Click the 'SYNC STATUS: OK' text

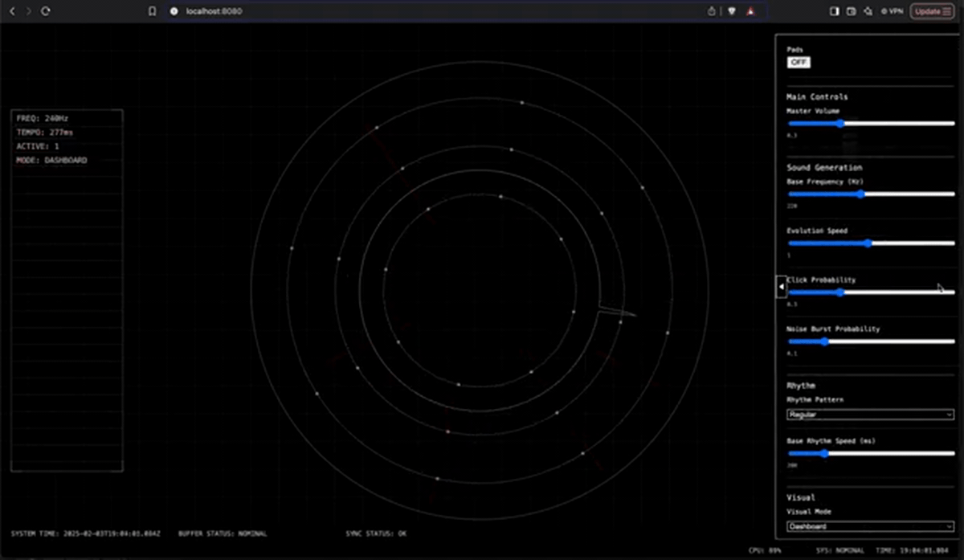(376, 533)
